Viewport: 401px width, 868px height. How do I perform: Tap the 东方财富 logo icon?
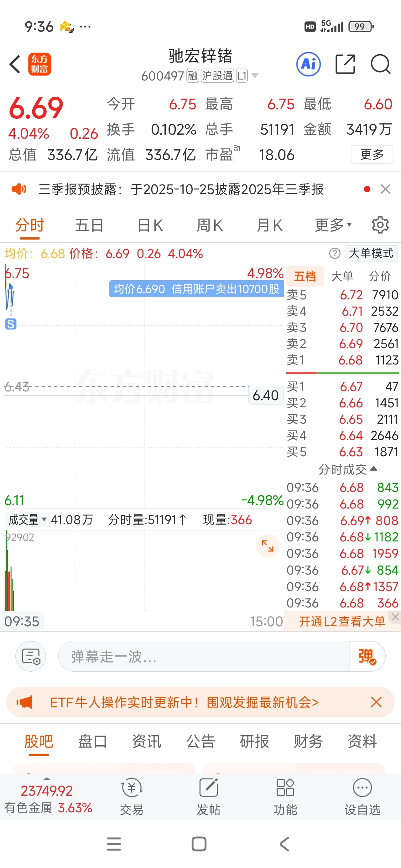(x=39, y=64)
